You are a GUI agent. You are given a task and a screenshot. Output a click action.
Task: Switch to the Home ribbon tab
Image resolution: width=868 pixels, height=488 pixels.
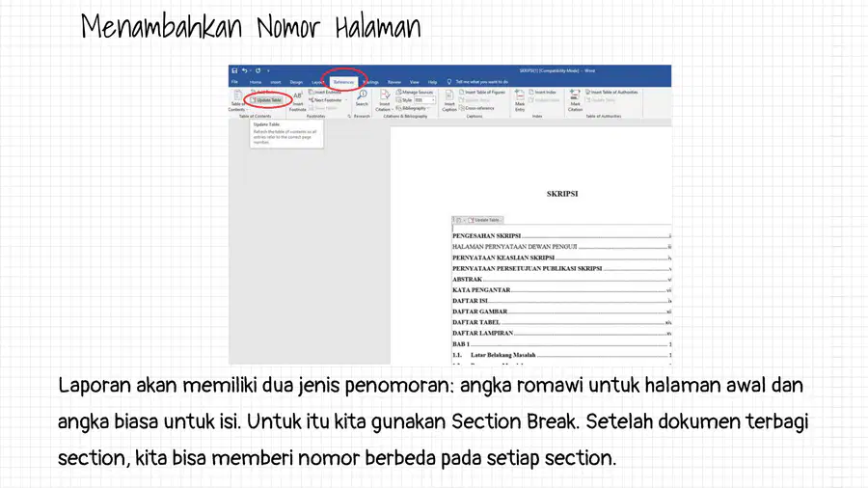(x=256, y=82)
